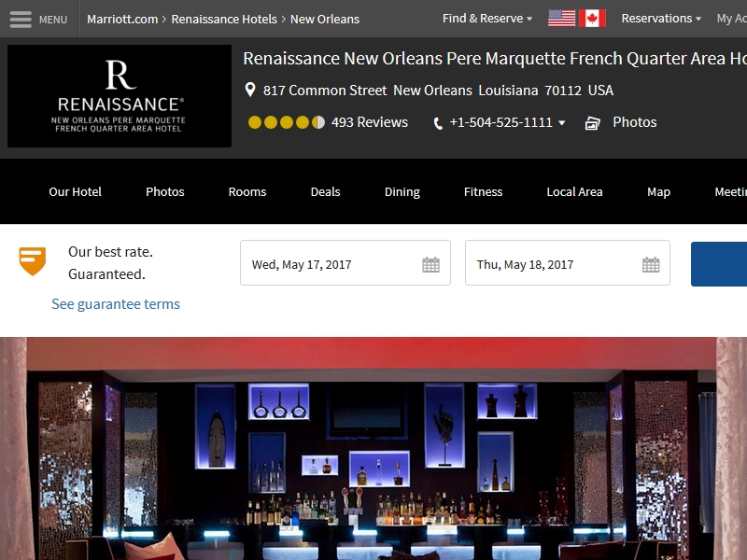Click the New Orleans breadcrumb link

pyautogui.click(x=325, y=19)
